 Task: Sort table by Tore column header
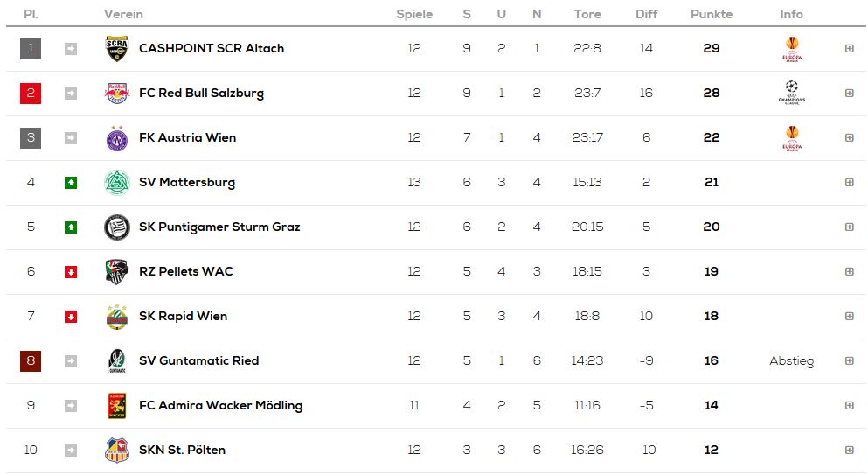(x=587, y=14)
